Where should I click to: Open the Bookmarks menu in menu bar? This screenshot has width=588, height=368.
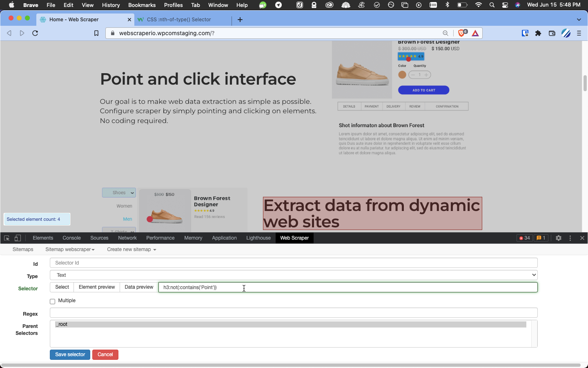pyautogui.click(x=142, y=5)
